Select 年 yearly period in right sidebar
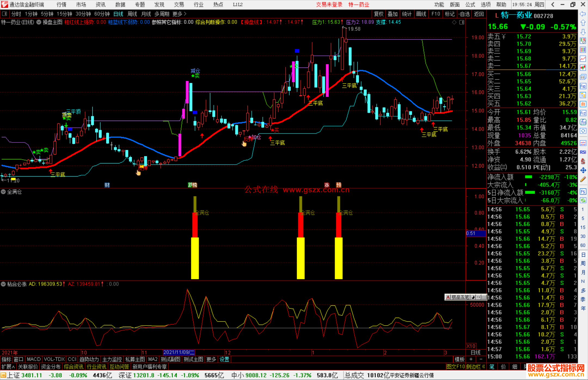The width and height of the screenshot is (588, 380). (583, 308)
